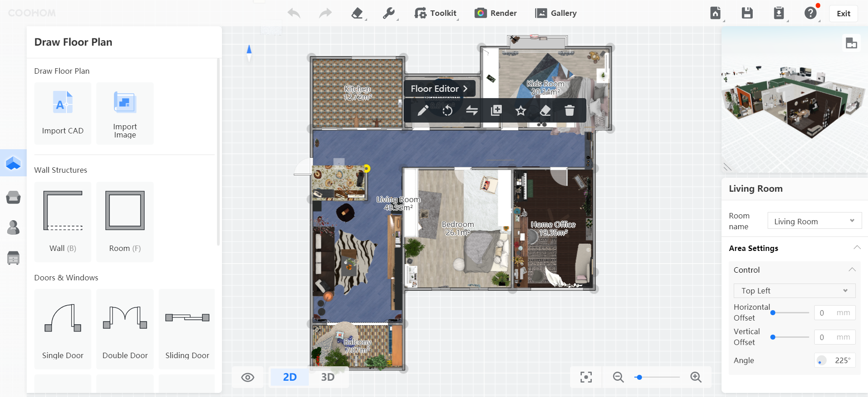The height and width of the screenshot is (397, 868).
Task: Click the zoom out magnifier
Action: [x=618, y=377]
